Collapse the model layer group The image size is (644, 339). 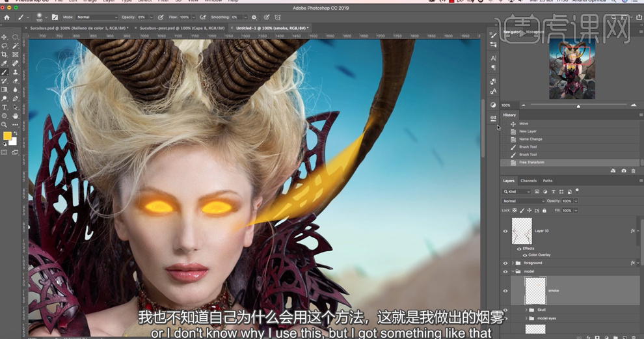click(513, 271)
